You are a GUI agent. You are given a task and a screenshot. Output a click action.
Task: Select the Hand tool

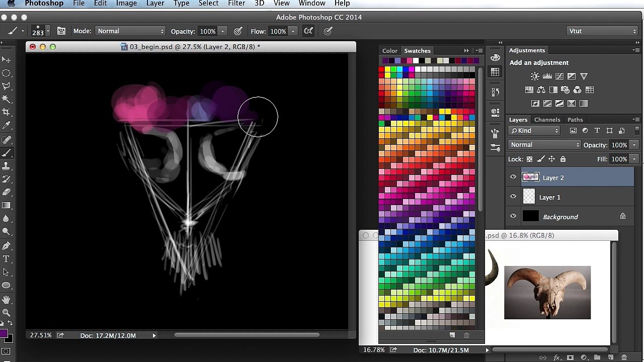pos(6,299)
